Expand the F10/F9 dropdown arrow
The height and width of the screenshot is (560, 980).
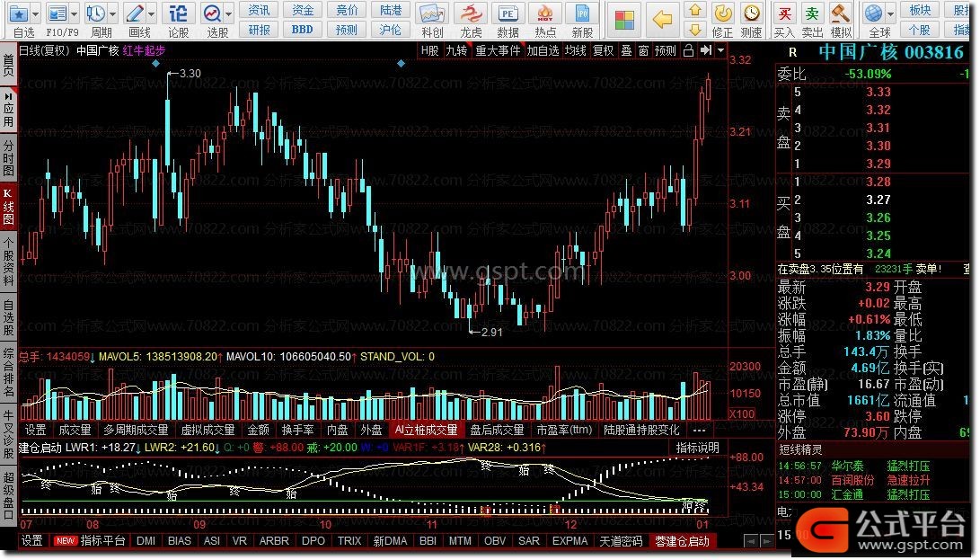point(75,13)
